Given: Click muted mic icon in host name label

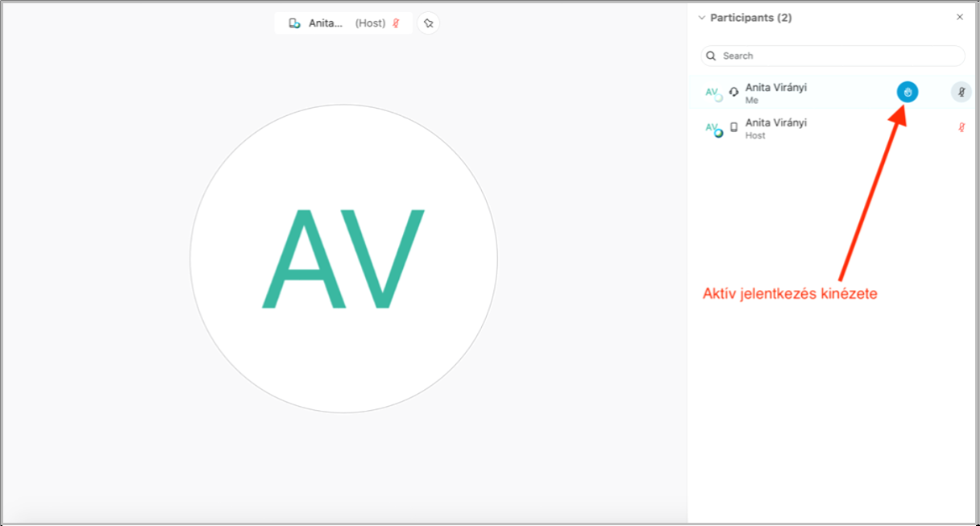Looking at the screenshot, I should click(396, 23).
